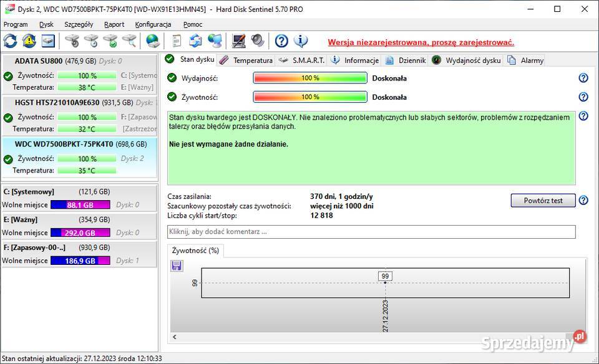Select the WDC WD7500BPKT-75PK4T0 disk
This screenshot has width=599, height=364.
[79, 157]
